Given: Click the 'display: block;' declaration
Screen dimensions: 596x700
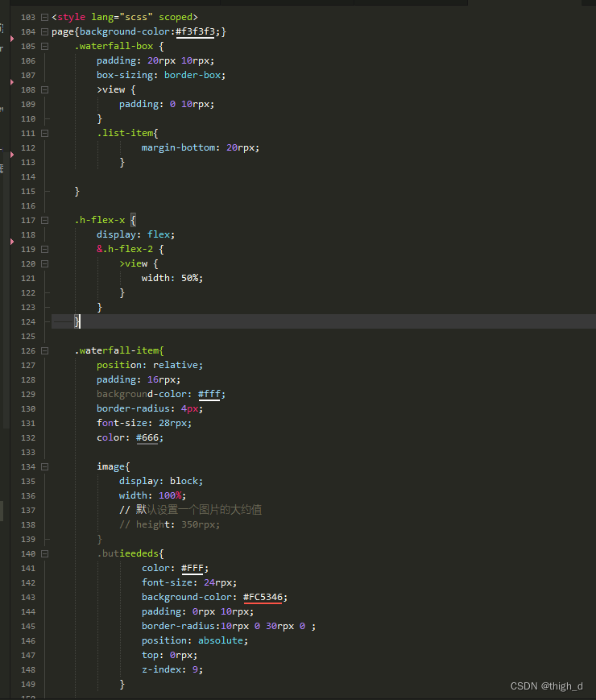Looking at the screenshot, I should point(161,481).
